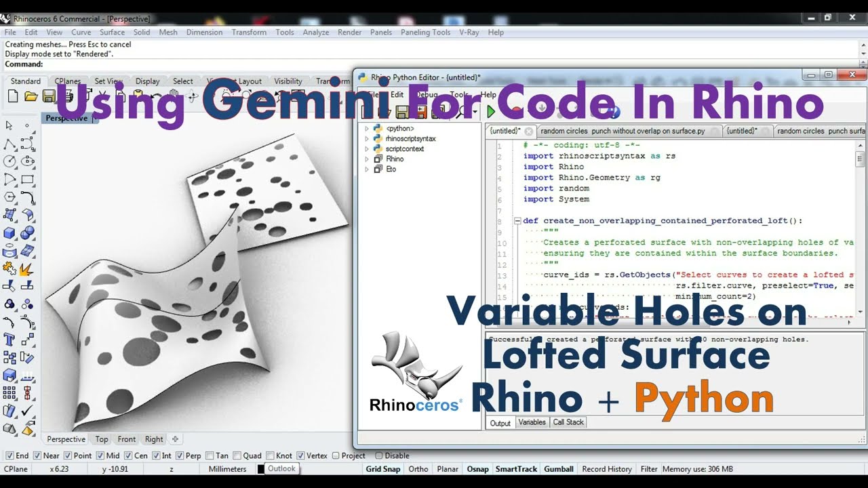This screenshot has height=488, width=868.
Task: Toggle Ortho mode in status bar
Action: click(418, 469)
